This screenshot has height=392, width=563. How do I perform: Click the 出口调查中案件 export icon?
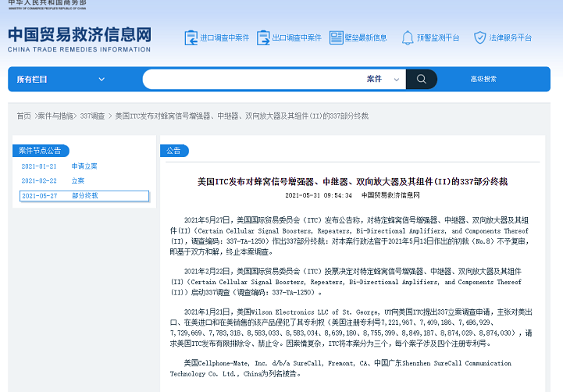[263, 37]
